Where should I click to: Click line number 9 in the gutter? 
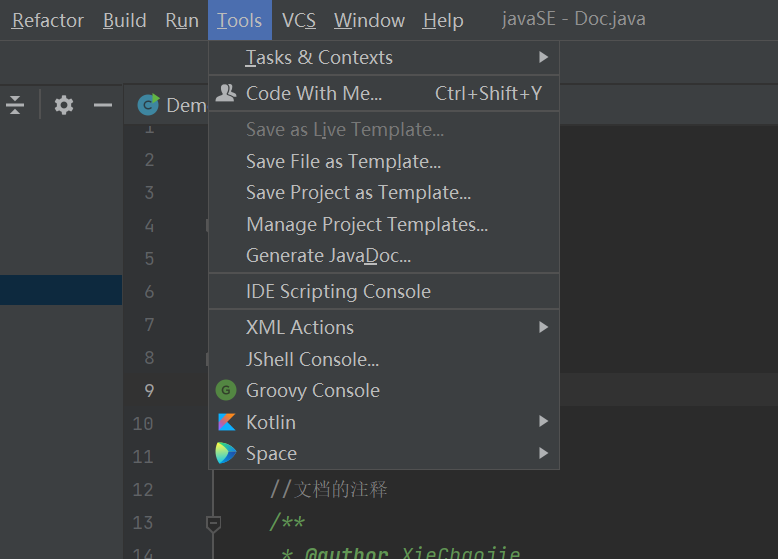coord(149,390)
